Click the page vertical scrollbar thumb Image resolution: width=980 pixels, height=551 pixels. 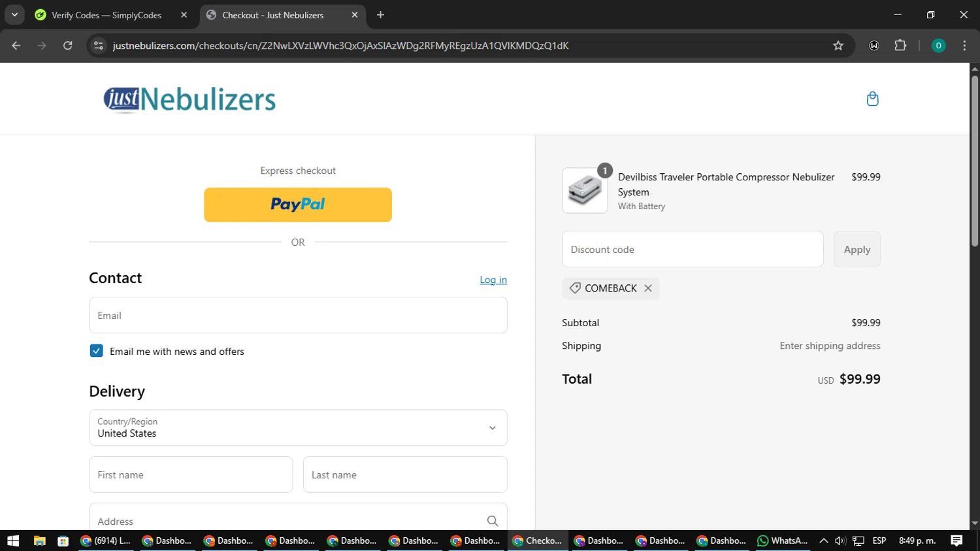(x=975, y=161)
